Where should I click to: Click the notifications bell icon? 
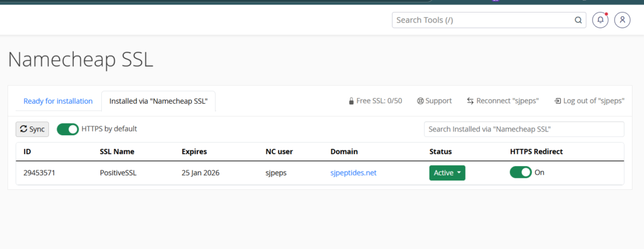(600, 19)
